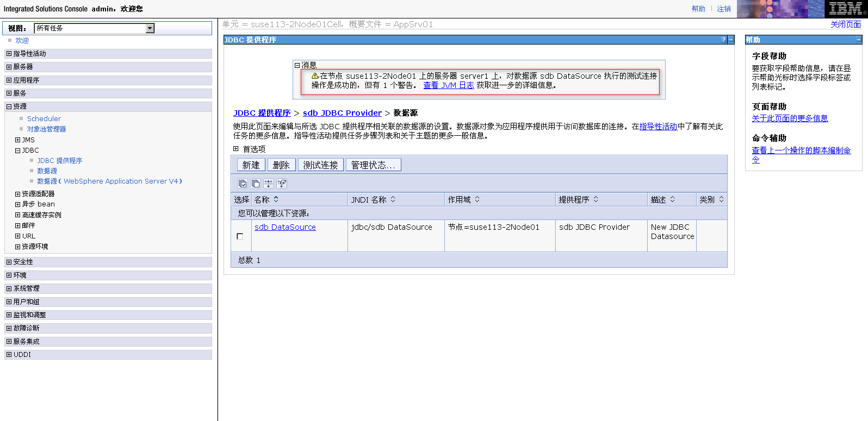Image resolution: width=868 pixels, height=421 pixels.
Task: Expand 故障诊断 in navigation tree
Action: click(9, 328)
